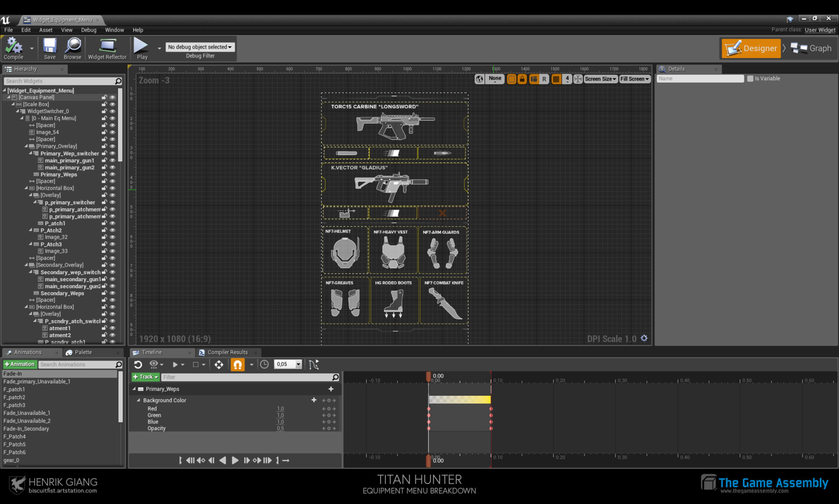
Task: Click the Search Widgets field
Action: tap(63, 81)
